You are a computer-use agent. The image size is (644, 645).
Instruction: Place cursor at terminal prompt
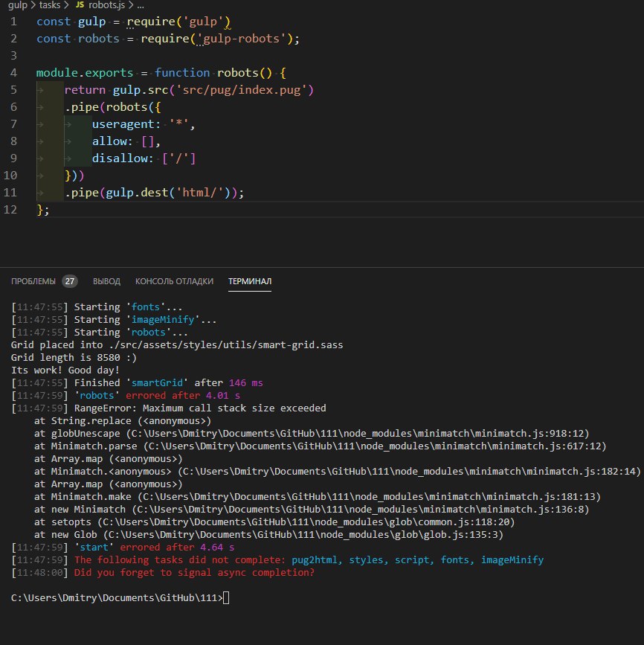[226, 597]
